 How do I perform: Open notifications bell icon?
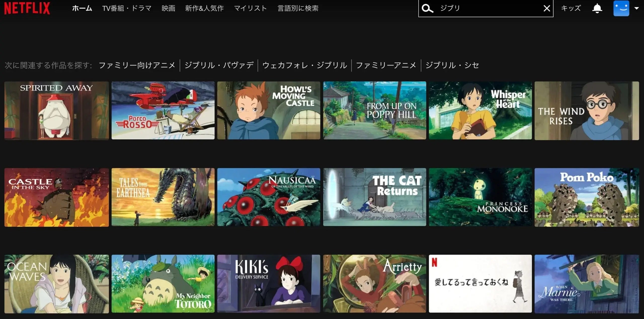(x=597, y=8)
